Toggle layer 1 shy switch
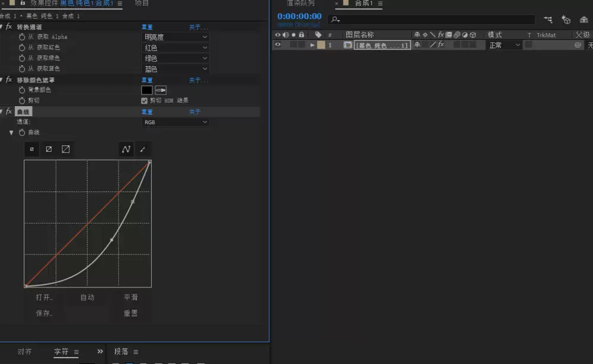The height and width of the screenshot is (364, 593). point(417,44)
